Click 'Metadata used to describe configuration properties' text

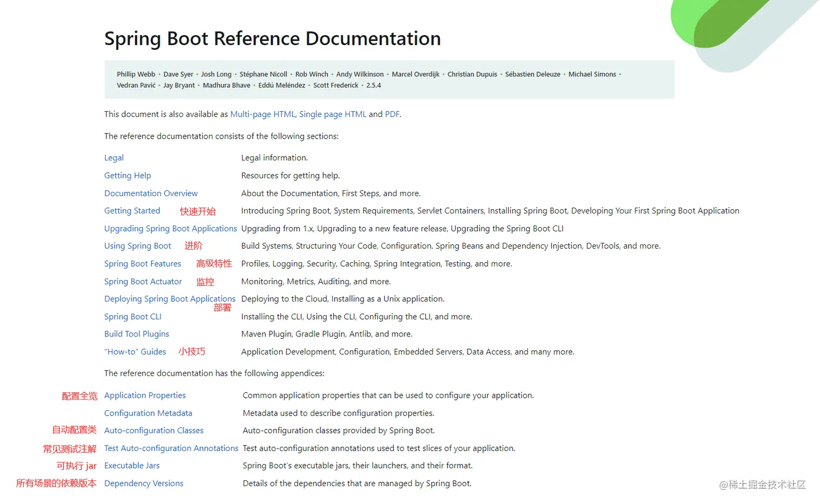tap(338, 413)
